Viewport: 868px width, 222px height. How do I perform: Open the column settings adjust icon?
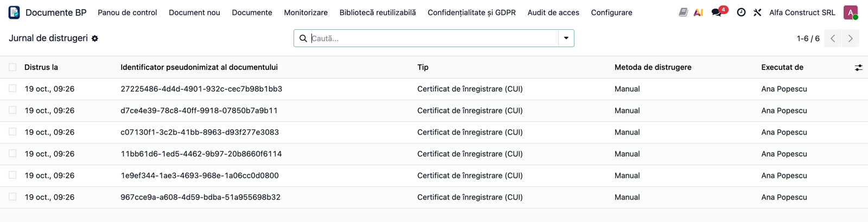click(858, 68)
